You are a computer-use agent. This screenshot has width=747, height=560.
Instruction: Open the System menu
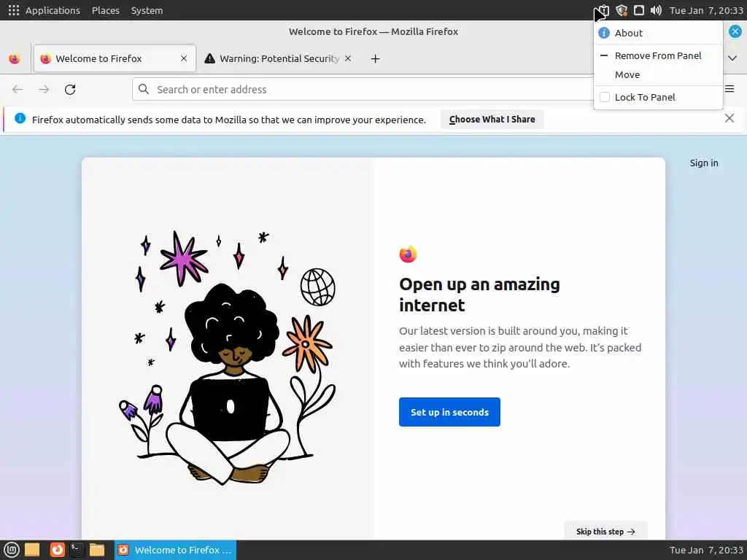pyautogui.click(x=147, y=10)
